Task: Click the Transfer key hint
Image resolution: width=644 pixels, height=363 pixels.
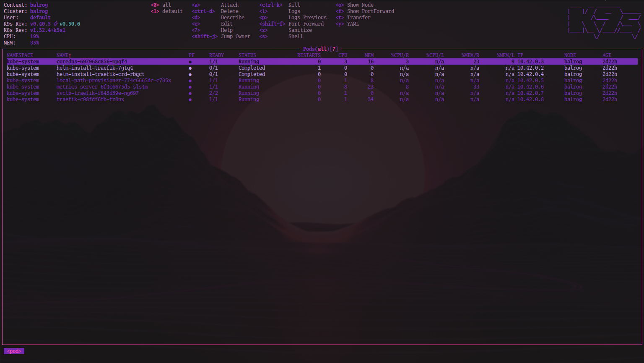Action: coord(353,18)
